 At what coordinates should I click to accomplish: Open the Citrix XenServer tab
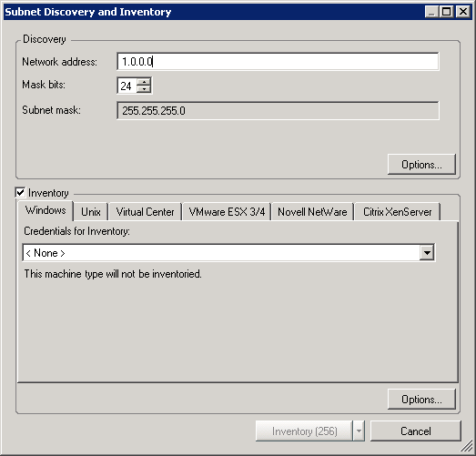coord(398,211)
